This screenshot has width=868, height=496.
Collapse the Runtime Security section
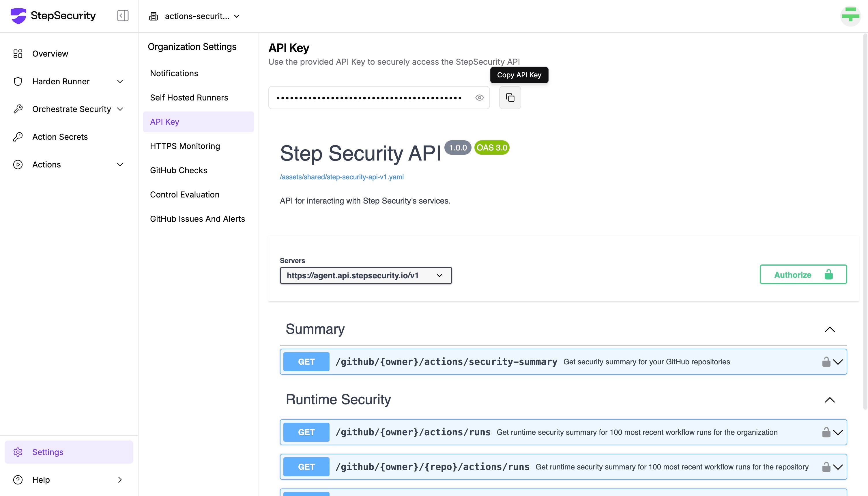pos(830,400)
